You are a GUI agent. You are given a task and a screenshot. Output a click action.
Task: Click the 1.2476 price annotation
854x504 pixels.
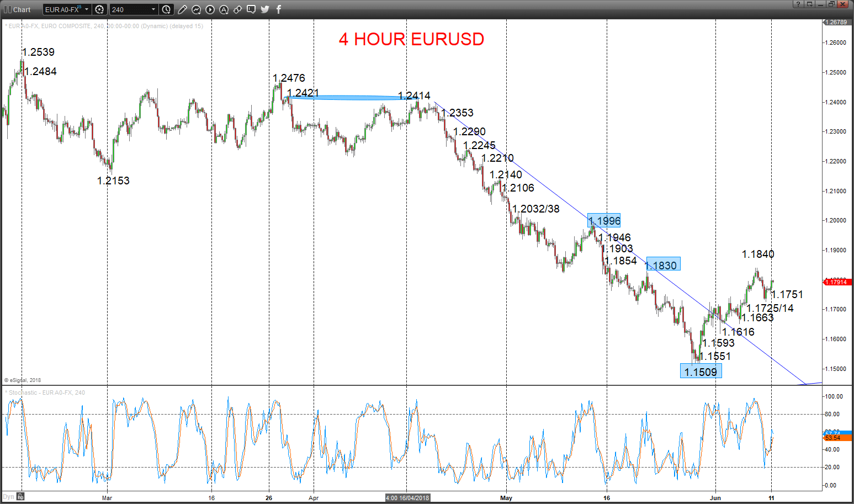coord(289,78)
